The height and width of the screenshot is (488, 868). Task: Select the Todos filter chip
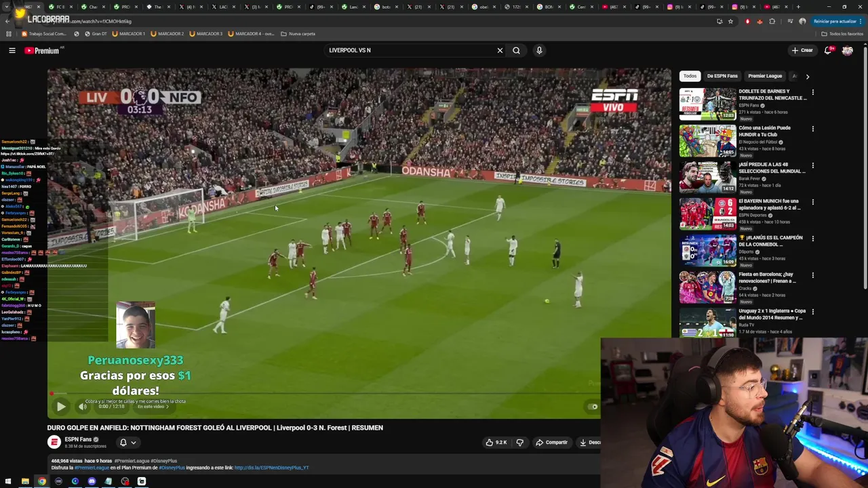pos(690,76)
